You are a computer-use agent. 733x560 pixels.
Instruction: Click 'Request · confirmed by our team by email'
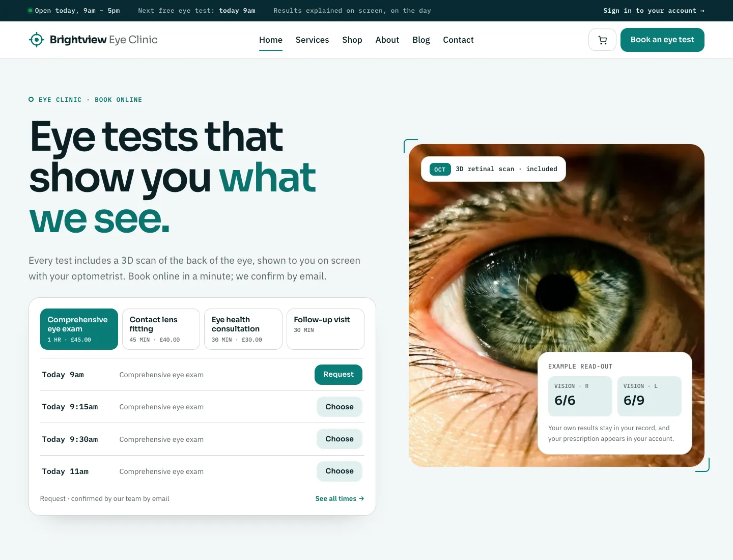[x=104, y=499]
